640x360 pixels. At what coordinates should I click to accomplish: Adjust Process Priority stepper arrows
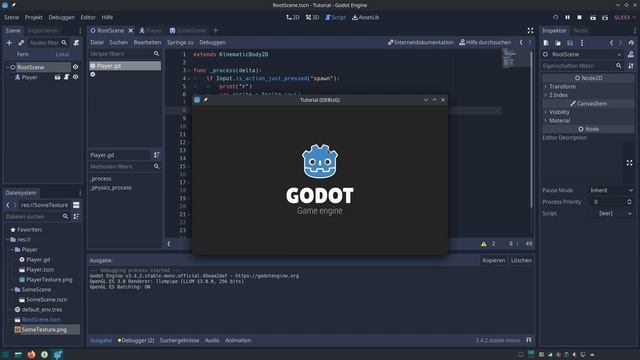pyautogui.click(x=629, y=202)
